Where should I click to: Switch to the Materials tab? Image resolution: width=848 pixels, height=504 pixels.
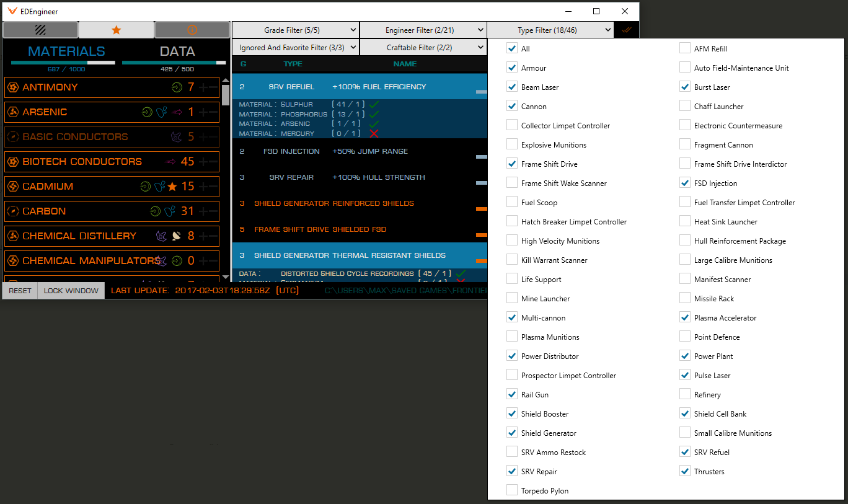(67, 51)
